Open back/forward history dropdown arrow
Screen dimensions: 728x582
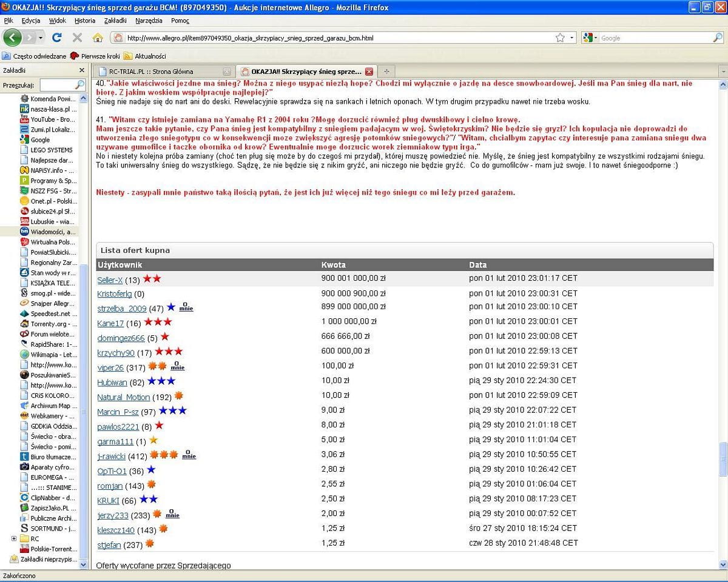41,38
